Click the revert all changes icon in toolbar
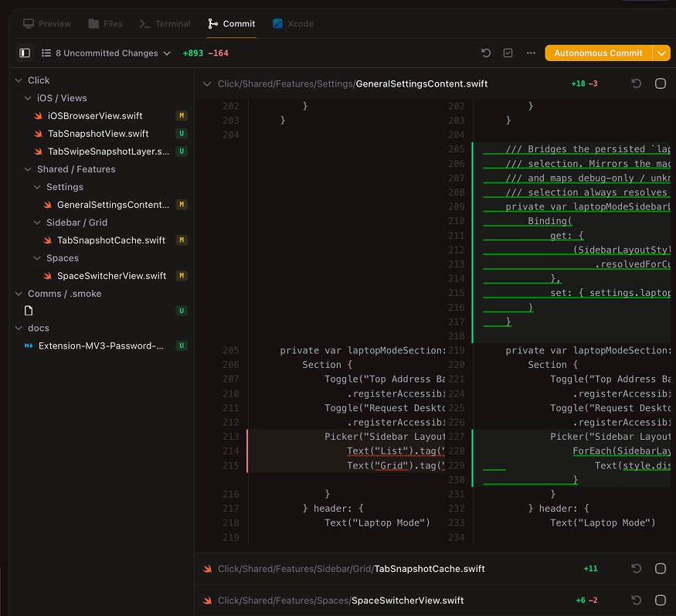 point(486,53)
